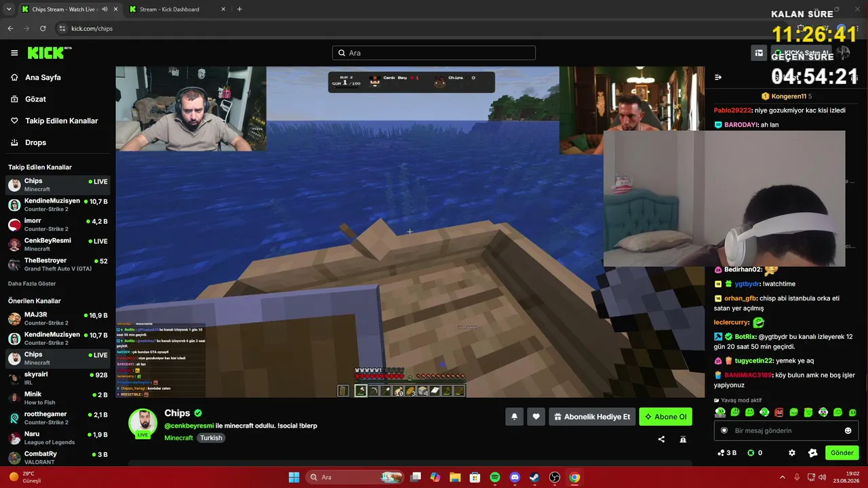
Task: Open chat settings gear
Action: [791, 453]
